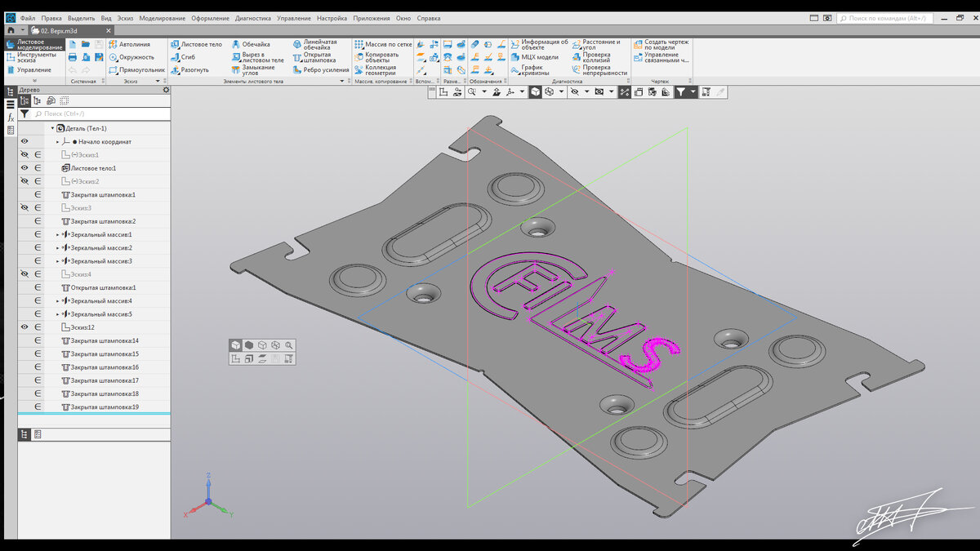Select the Прямоугольник rectangle tool

click(136, 70)
